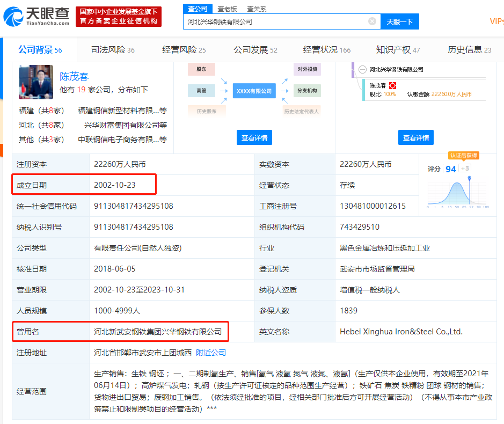Click the 股东 diagram box

tap(201, 69)
